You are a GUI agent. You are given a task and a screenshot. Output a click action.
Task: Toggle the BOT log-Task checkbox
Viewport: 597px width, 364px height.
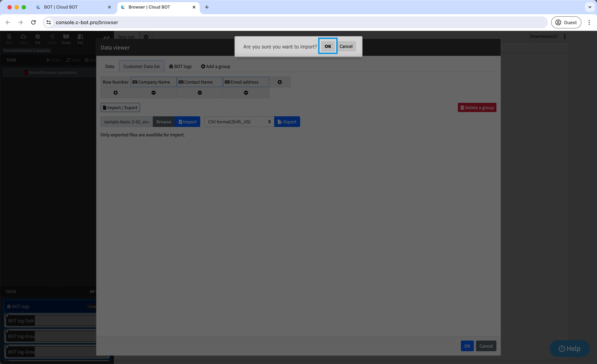(7, 315)
